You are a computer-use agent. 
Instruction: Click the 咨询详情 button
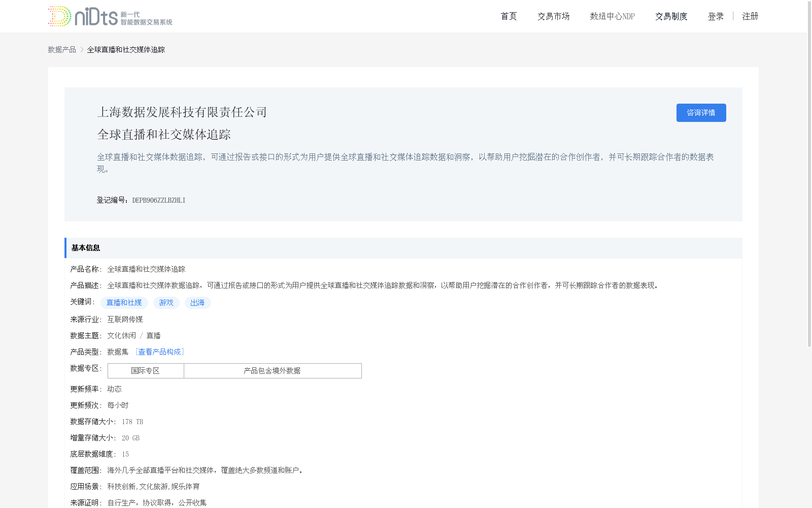(x=701, y=113)
